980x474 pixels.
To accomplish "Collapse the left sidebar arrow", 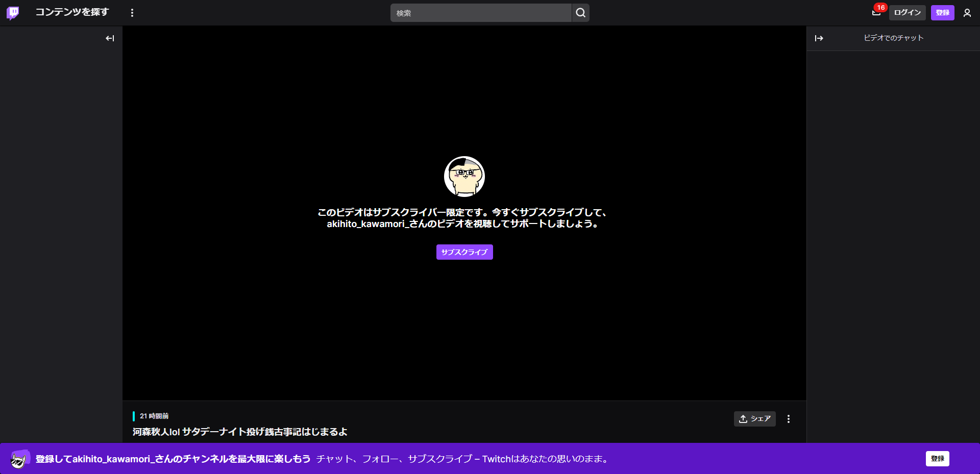I will (x=110, y=38).
